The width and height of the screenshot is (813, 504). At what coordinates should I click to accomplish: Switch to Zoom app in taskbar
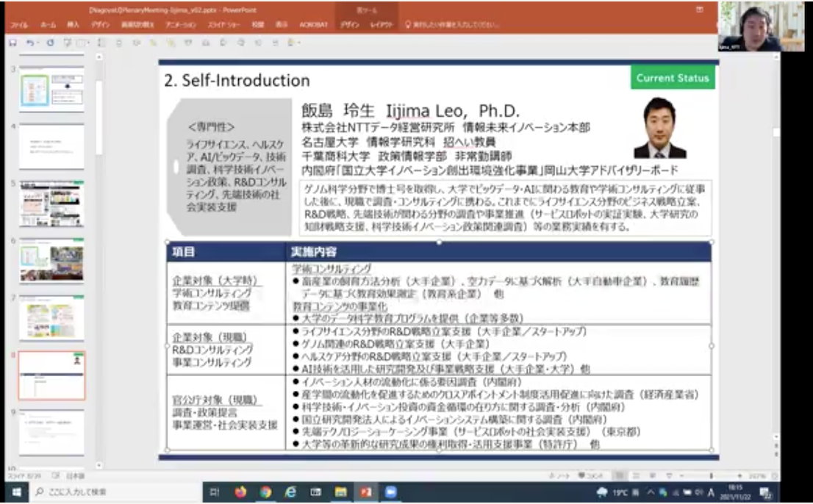click(390, 492)
